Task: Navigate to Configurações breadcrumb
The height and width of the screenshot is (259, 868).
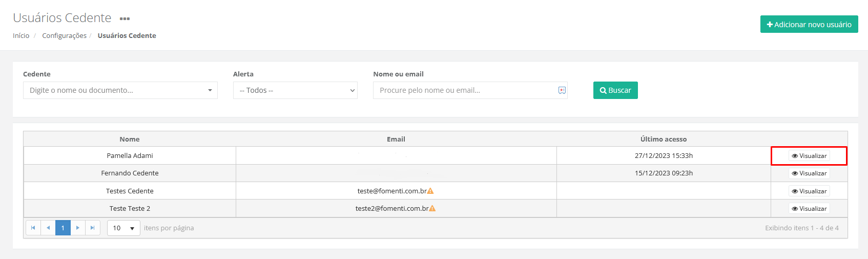Action: click(64, 35)
